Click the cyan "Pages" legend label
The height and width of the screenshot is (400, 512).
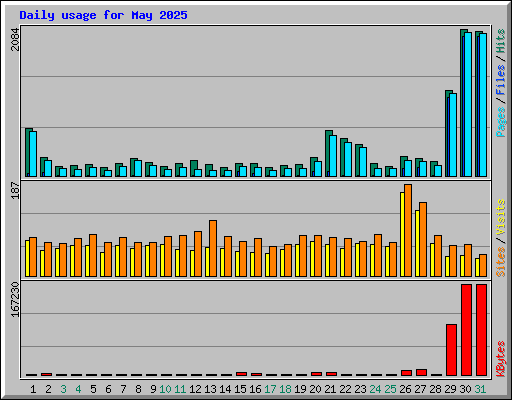pyautogui.click(x=500, y=122)
